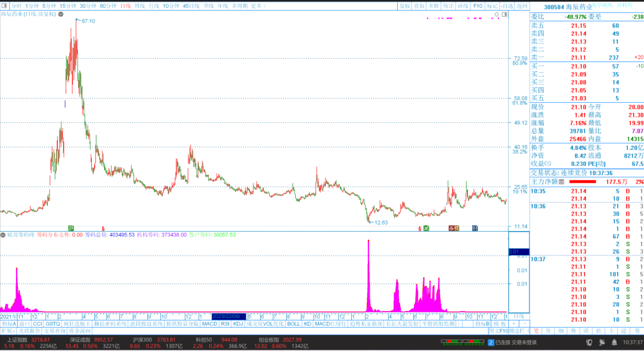This screenshot has width=644, height=351.
Task: Open the 底部筹码峰 indicator settings icon
Action: click(3, 235)
